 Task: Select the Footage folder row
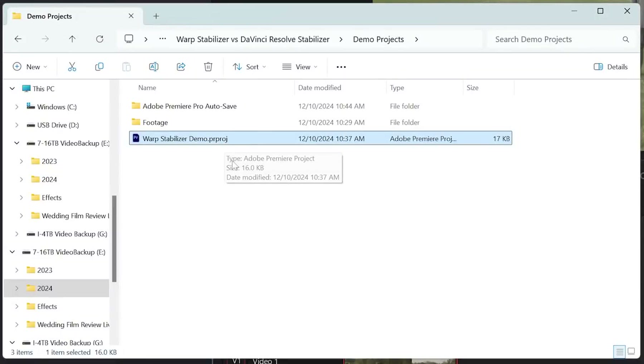[x=321, y=122]
